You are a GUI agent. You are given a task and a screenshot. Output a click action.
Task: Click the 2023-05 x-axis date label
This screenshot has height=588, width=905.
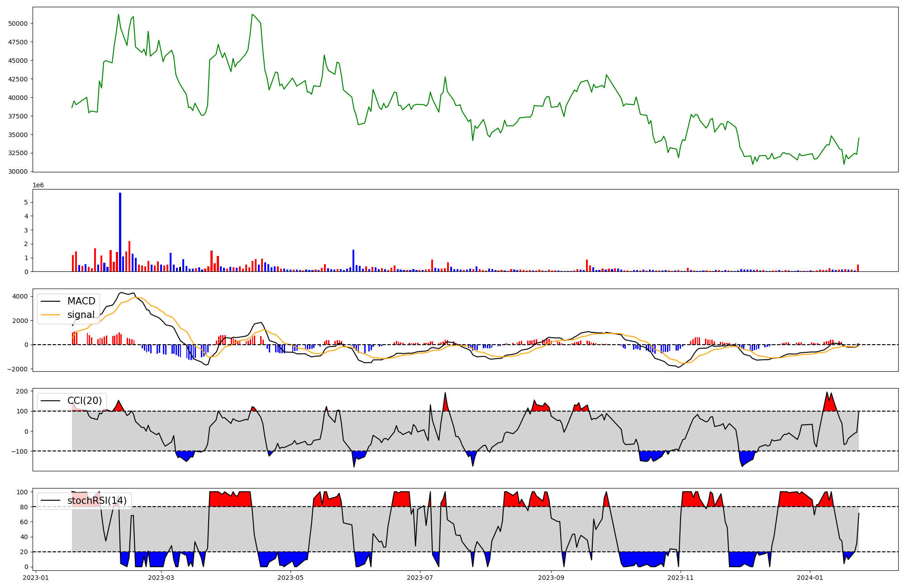coord(291,578)
